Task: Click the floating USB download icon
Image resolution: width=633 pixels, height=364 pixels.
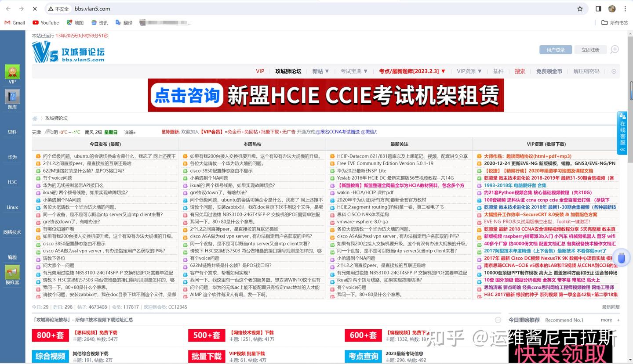Action: pyautogui.click(x=622, y=258)
